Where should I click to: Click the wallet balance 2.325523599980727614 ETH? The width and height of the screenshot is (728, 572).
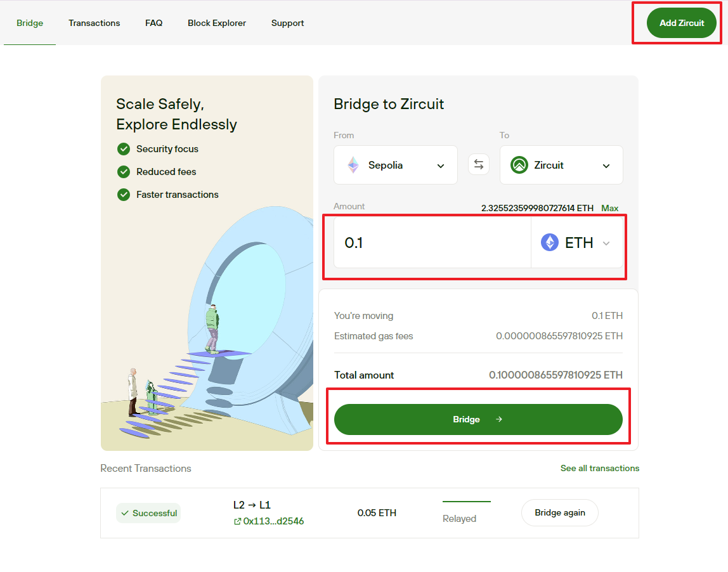click(x=537, y=208)
